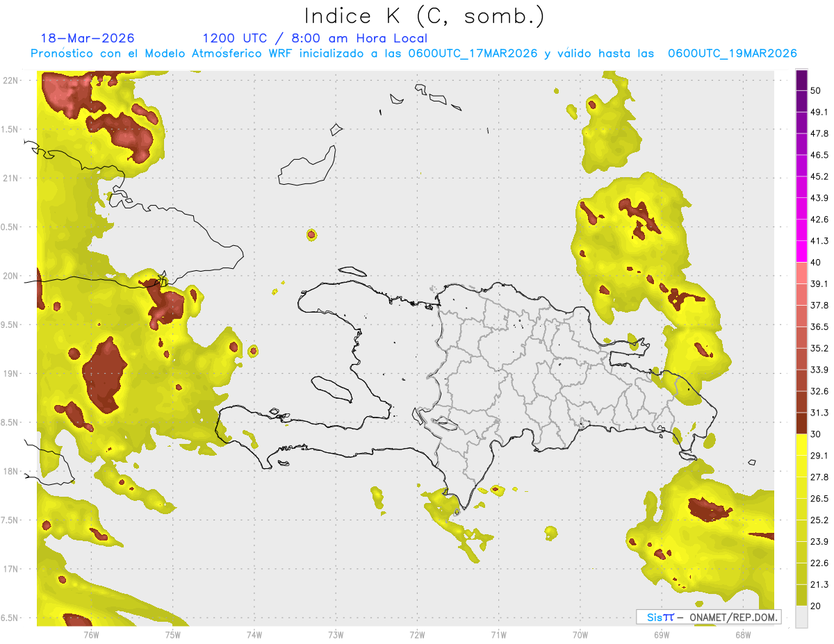Click the color scale label '35.2'
The image size is (834, 644).
(820, 348)
